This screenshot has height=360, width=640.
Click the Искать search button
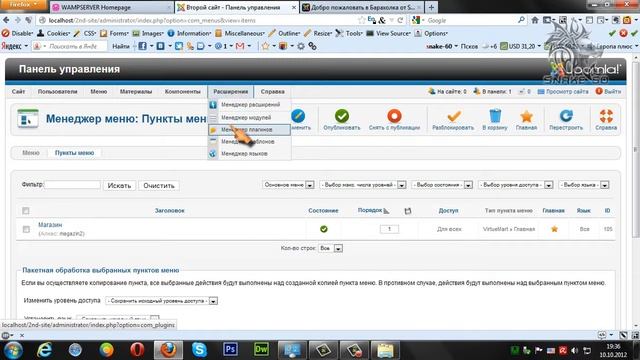[x=119, y=186]
